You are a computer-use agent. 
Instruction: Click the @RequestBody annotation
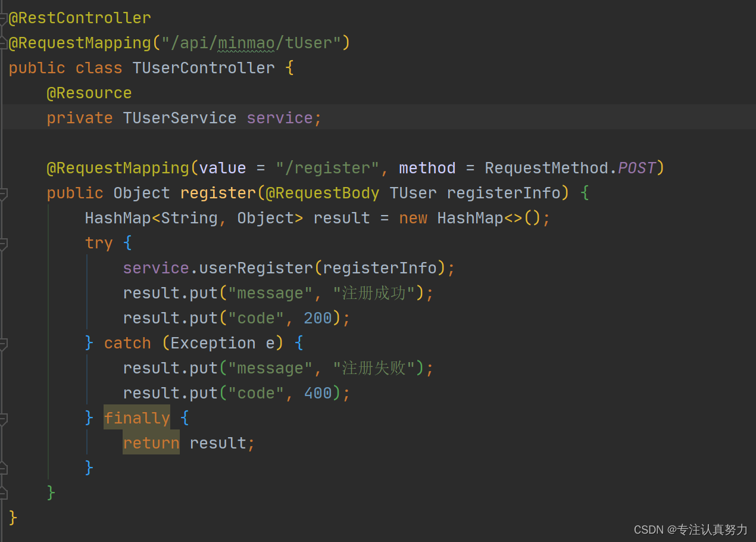point(323,194)
